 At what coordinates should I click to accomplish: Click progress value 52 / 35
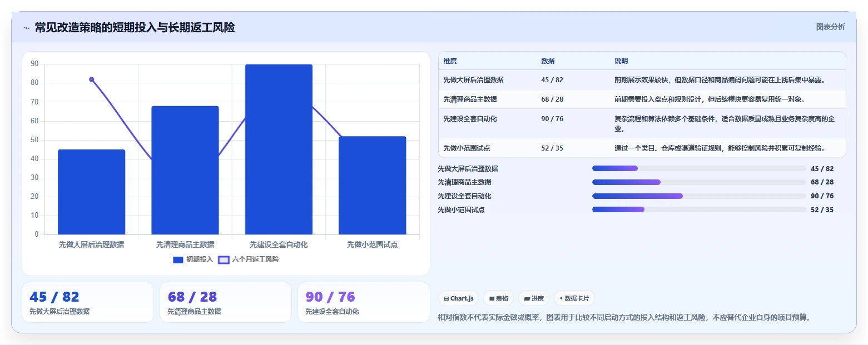tap(822, 210)
